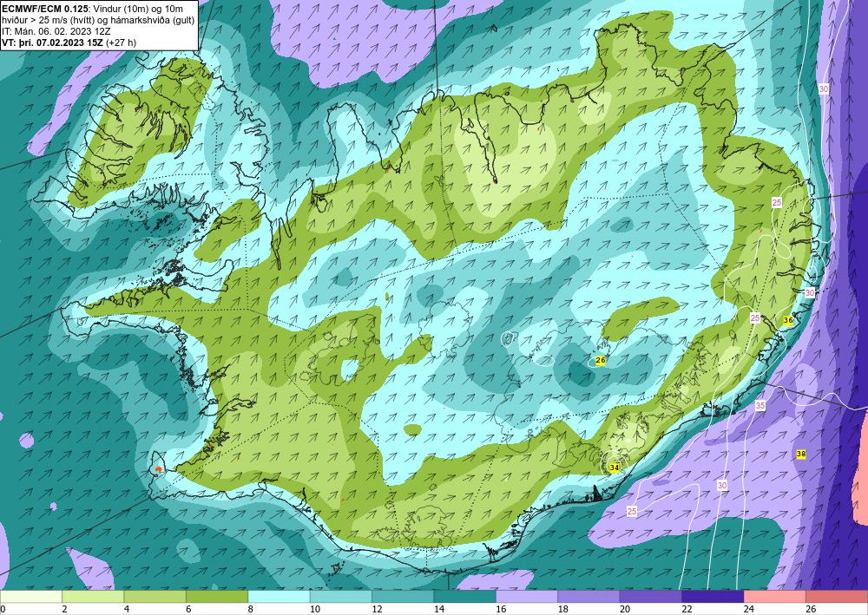Click the legend value 2
Viewport: 868px width, 615px height.
click(65, 609)
